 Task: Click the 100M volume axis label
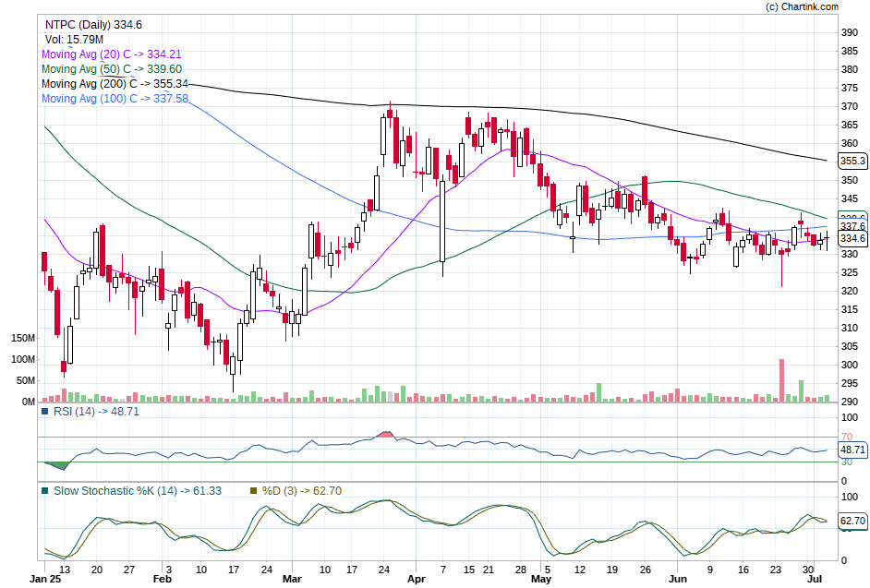tap(23, 359)
